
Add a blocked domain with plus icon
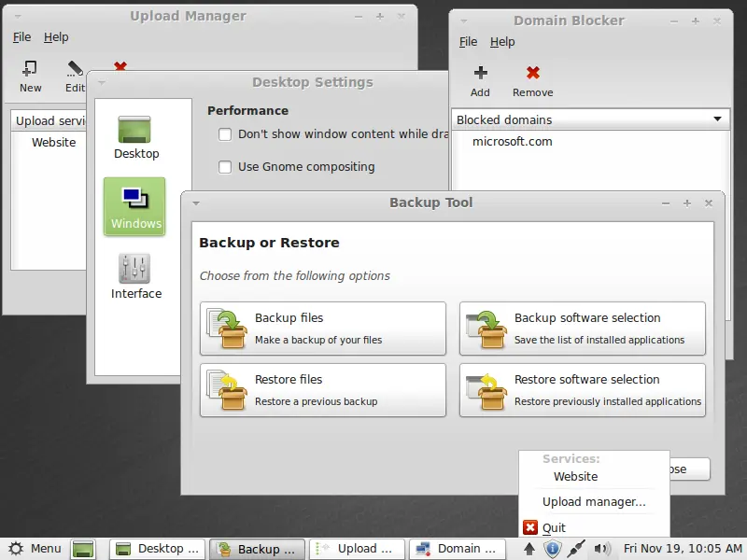tap(480, 73)
